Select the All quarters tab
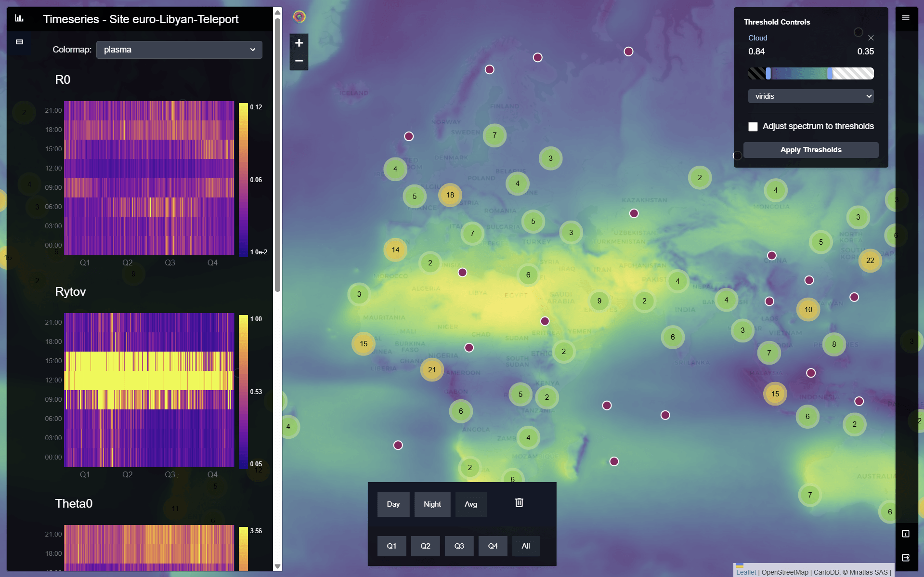 (526, 546)
